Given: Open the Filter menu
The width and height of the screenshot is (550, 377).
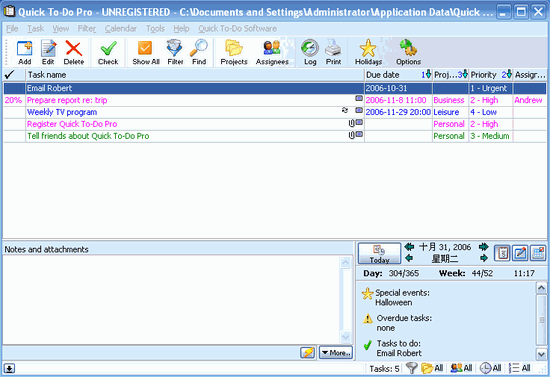Looking at the screenshot, I should pos(87,28).
